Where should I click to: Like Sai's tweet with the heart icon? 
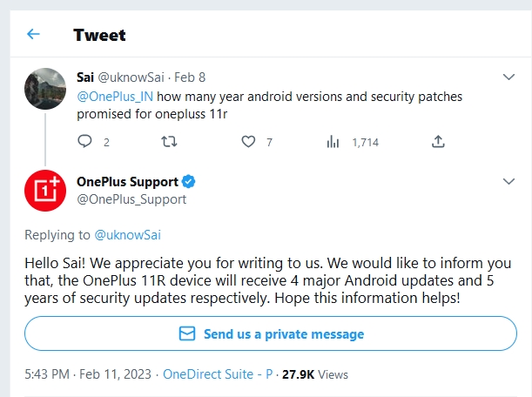(248, 142)
